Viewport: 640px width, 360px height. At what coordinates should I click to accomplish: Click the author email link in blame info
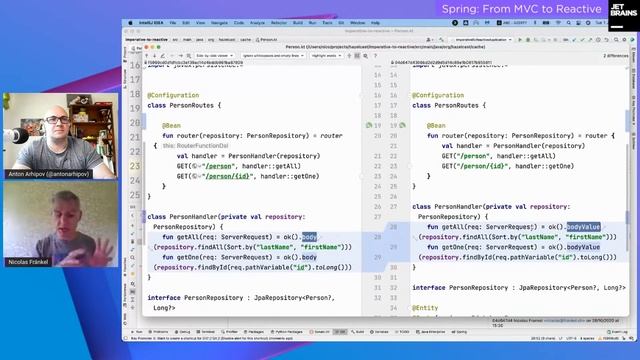pos(564,321)
